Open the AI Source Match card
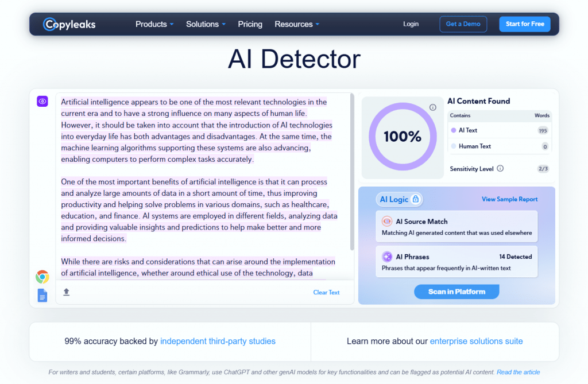The image size is (588, 384). coord(457,227)
